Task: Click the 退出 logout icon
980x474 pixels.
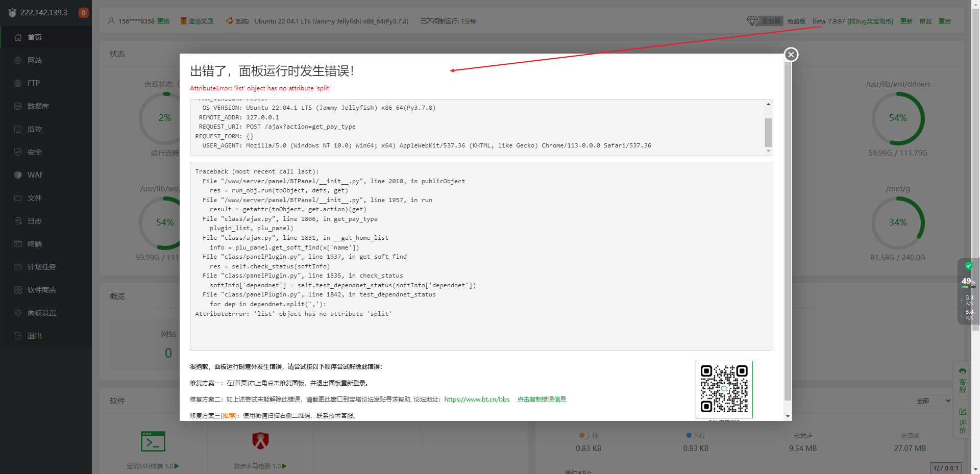Action: [x=18, y=336]
